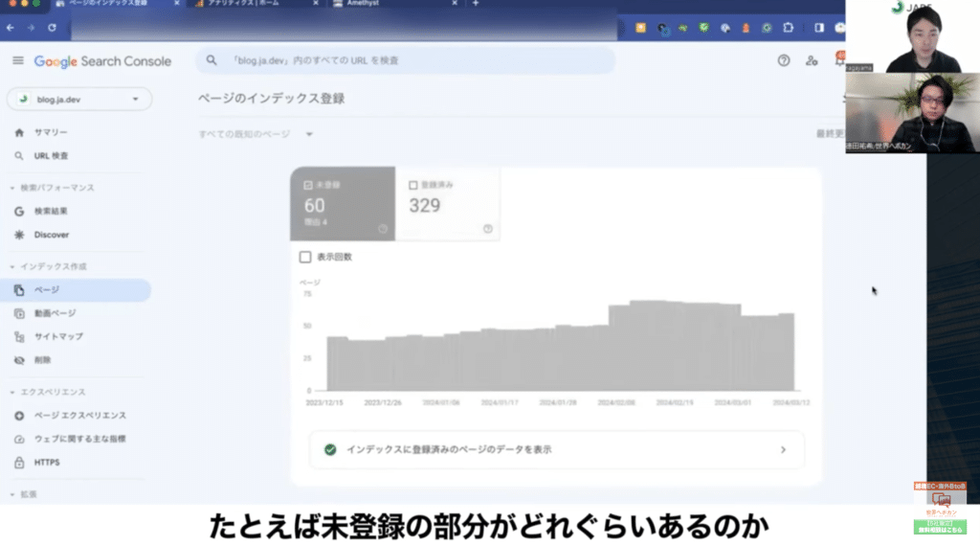Enable the 表示回数 checkbox
The width and height of the screenshot is (980, 545).
[305, 257]
